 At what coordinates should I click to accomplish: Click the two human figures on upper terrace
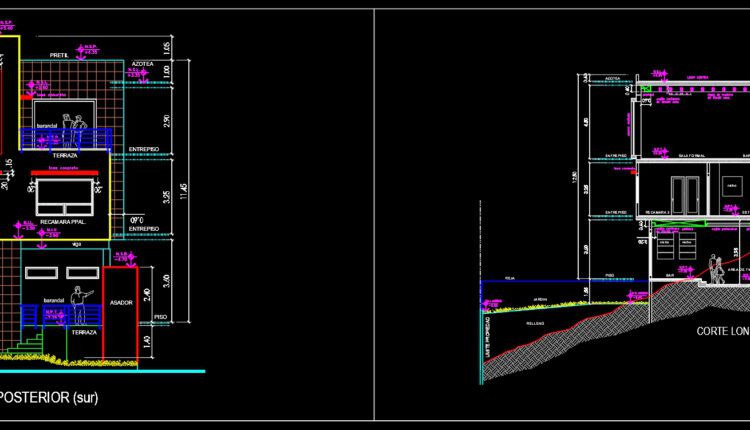point(75,131)
